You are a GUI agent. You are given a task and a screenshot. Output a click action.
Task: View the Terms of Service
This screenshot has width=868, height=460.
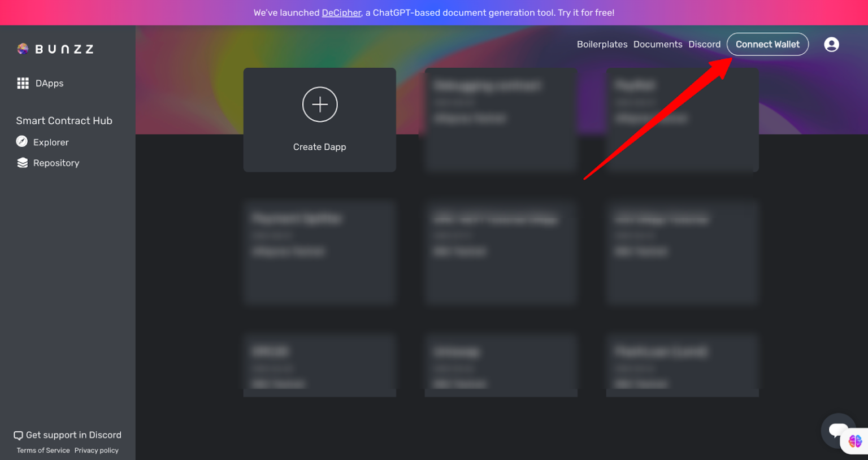42,450
